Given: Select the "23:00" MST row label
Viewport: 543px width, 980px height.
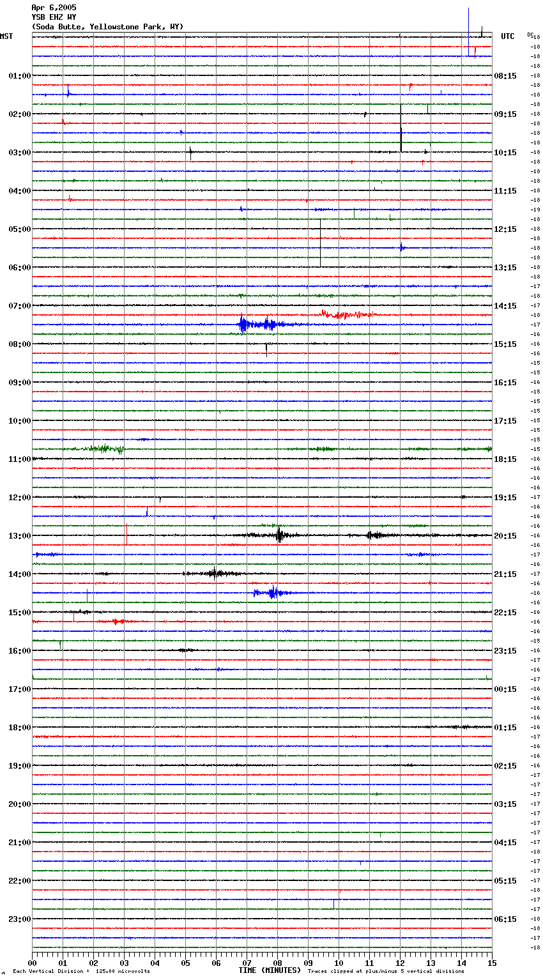Looking at the screenshot, I should coord(20,919).
